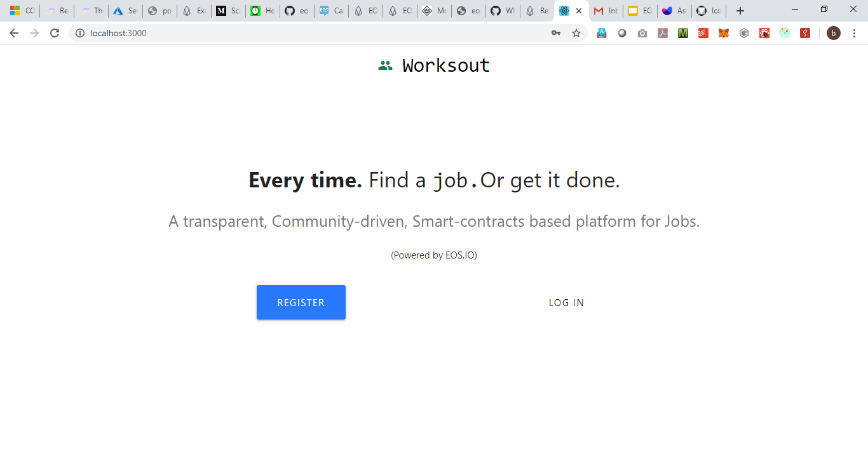Switch to the Asana As tab
This screenshot has width=868, height=463.
(674, 11)
